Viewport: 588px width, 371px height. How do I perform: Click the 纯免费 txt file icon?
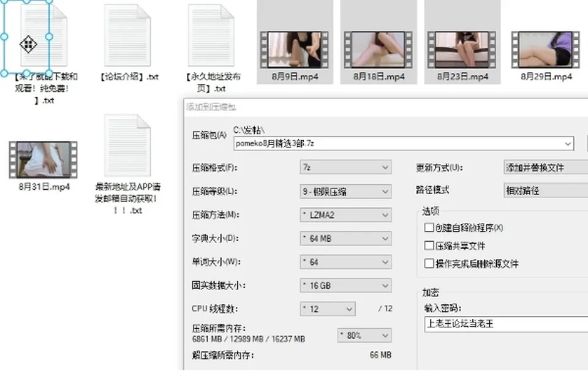click(44, 36)
